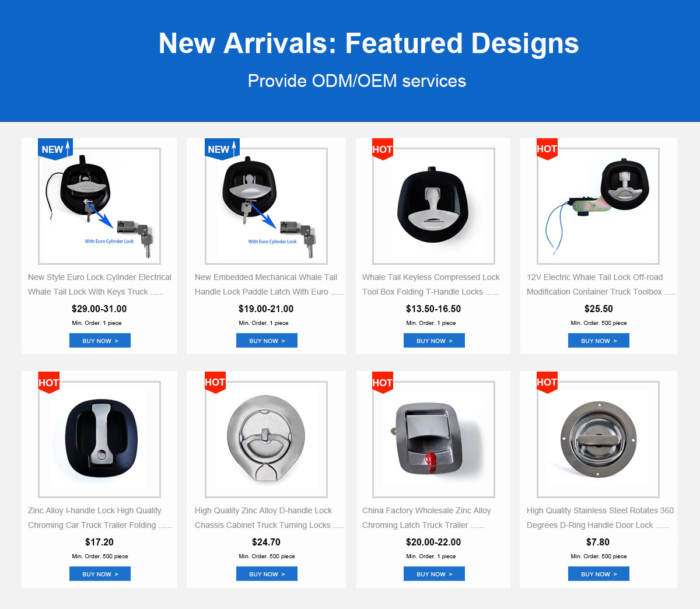This screenshot has height=609, width=700.
Task: Click the HOT badge on Chroming Latch Truck Trailer
Action: pos(382,383)
